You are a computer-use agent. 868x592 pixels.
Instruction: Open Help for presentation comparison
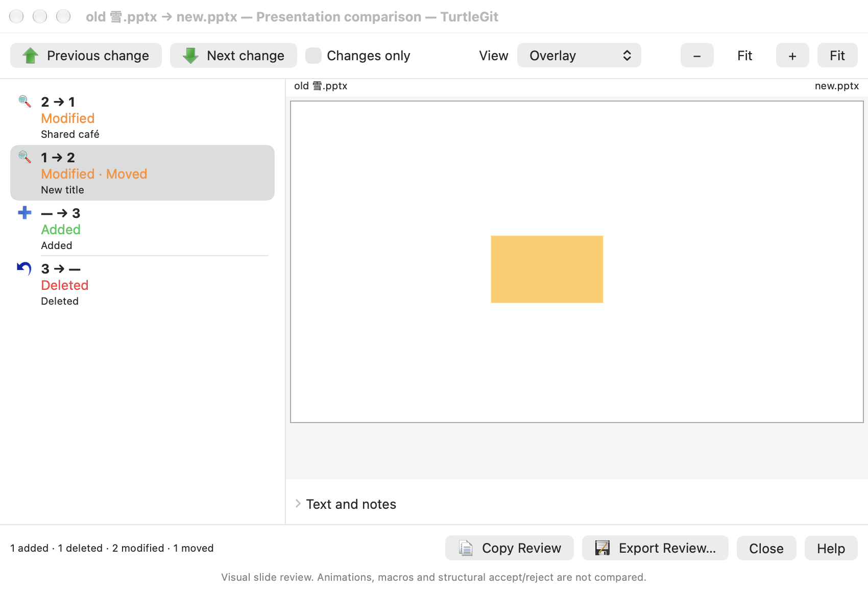(x=831, y=548)
